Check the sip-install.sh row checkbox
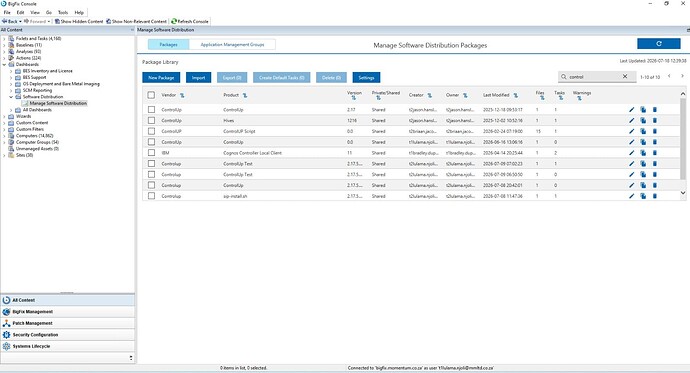690x373 pixels. (x=151, y=196)
